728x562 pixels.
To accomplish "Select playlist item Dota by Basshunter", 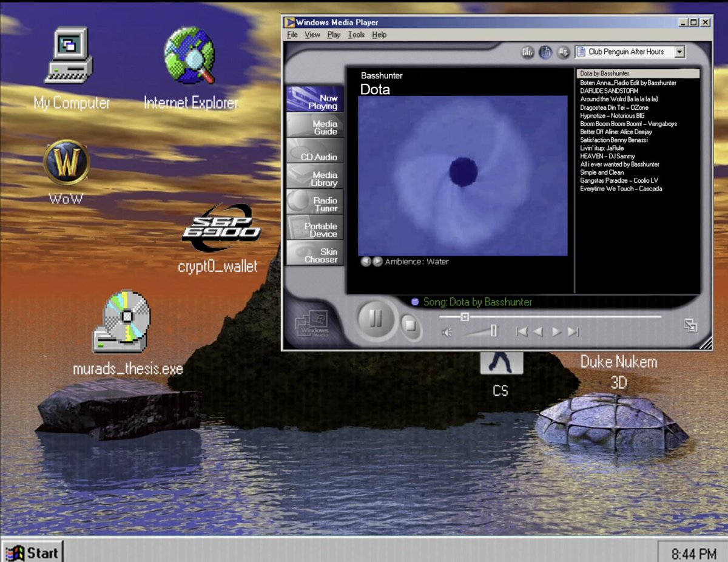I will pos(638,73).
